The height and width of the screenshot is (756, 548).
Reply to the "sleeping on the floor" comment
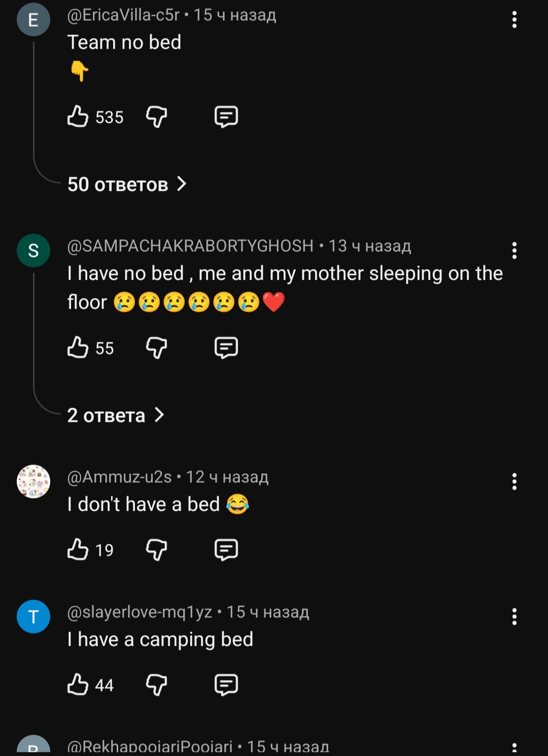(x=226, y=348)
